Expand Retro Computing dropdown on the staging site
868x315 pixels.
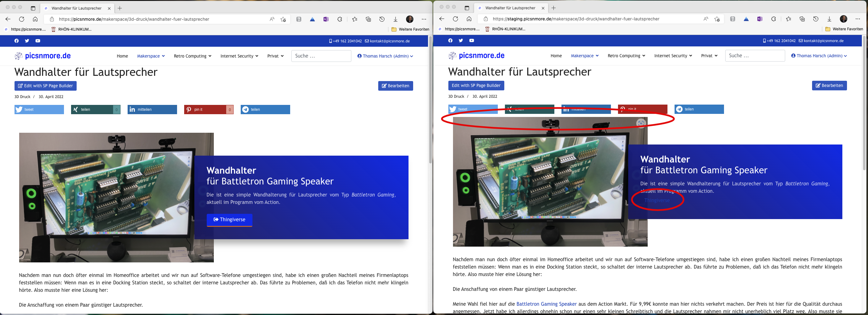click(x=626, y=56)
